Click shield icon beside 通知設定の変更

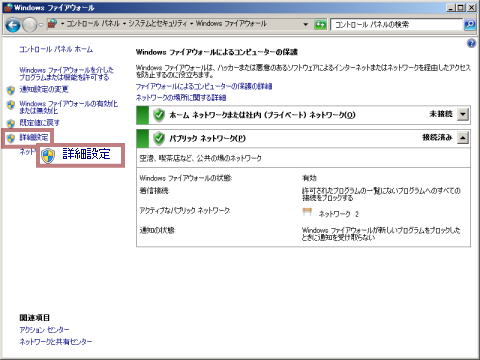[x=11, y=90]
